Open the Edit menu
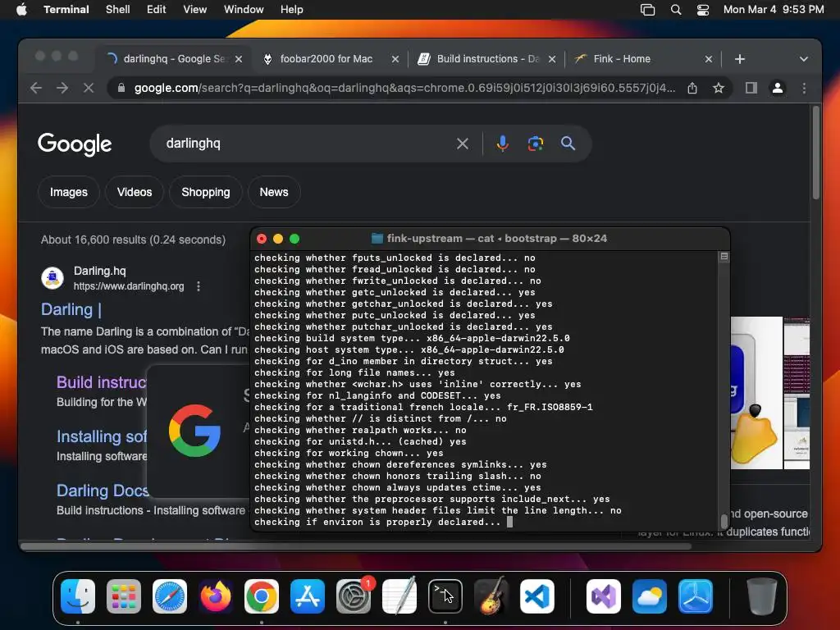Screen dimensions: 840x630 click(157, 10)
